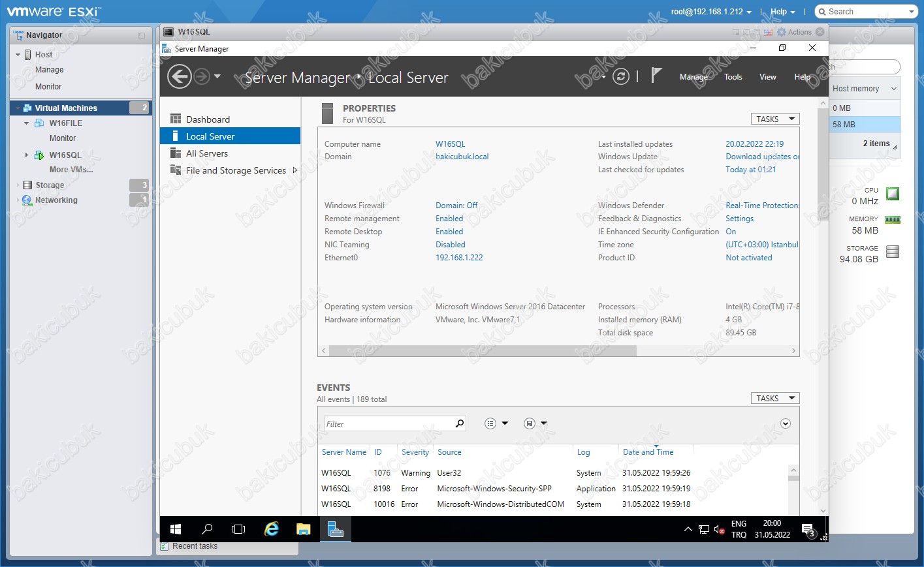
Task: Open the ESXi console keyboard layout flag icon
Action: click(x=768, y=32)
